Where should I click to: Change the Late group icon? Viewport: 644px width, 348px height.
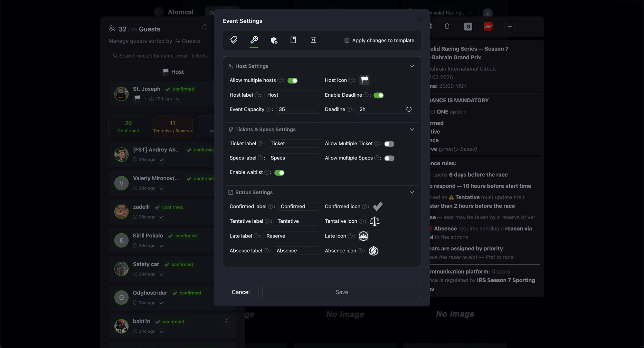(363, 236)
